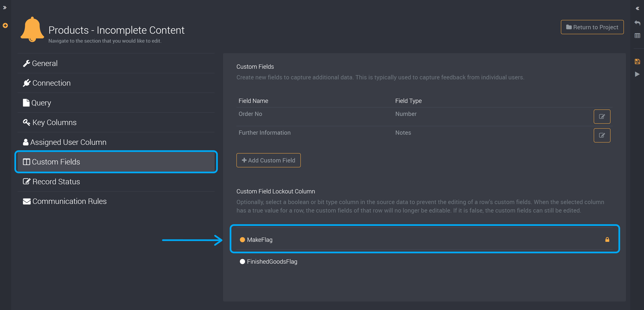Click the document icon beside Query

[x=26, y=103]
